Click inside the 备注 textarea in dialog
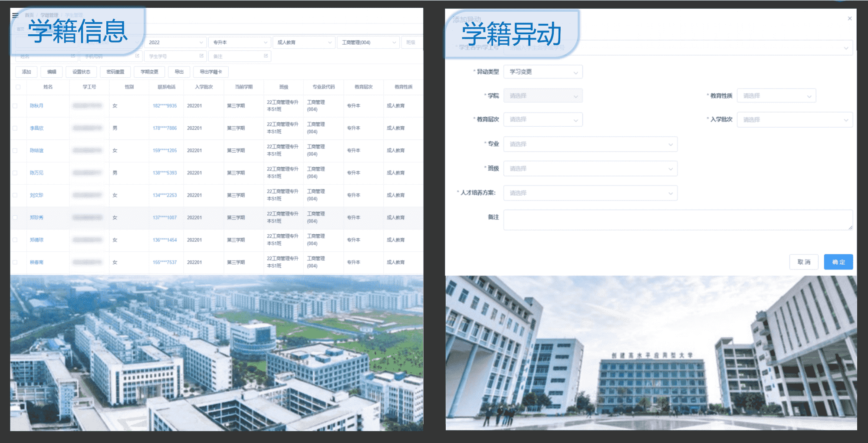 point(678,220)
